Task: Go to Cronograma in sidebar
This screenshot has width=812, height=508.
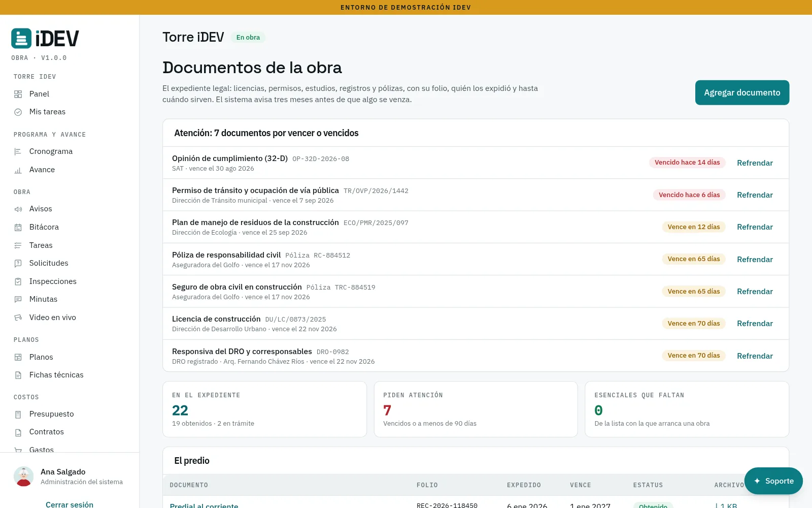Action: point(70,151)
